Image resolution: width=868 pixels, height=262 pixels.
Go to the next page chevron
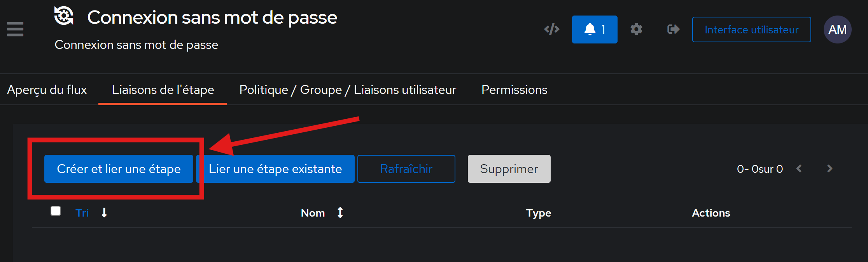(829, 168)
